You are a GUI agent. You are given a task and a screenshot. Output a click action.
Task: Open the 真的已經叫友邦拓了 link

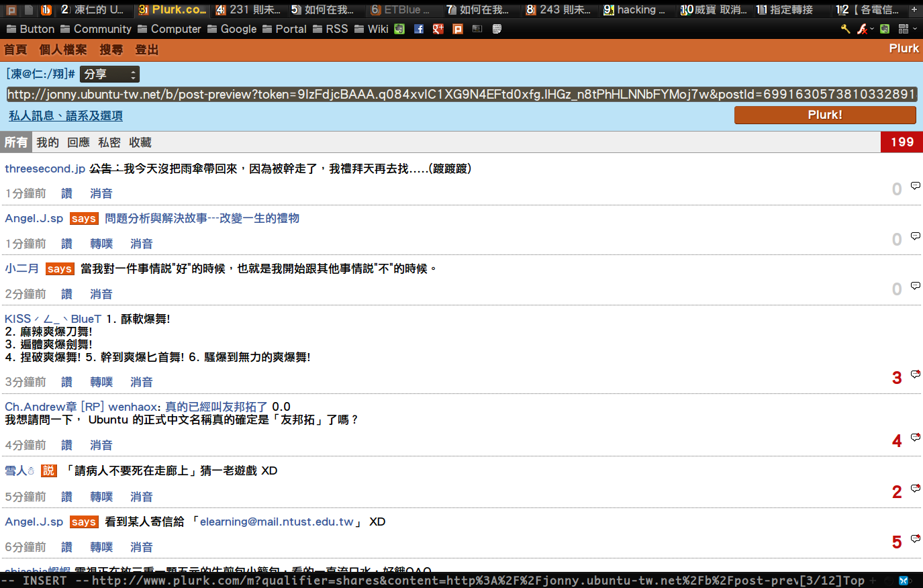click(x=216, y=407)
